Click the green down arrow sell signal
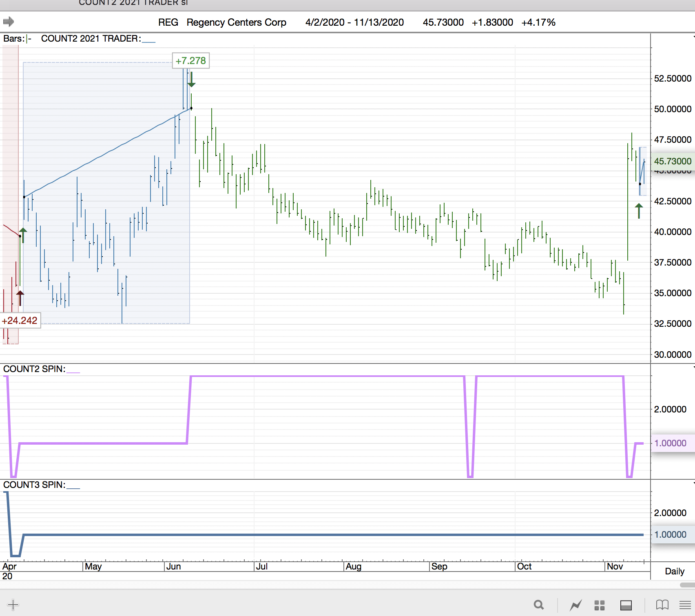 point(191,80)
